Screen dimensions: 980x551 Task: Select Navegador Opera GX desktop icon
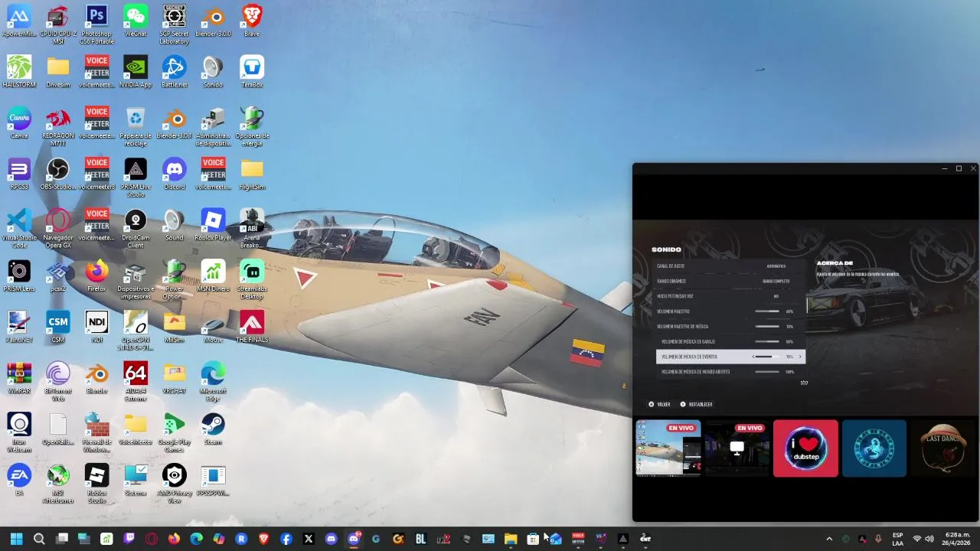click(58, 229)
